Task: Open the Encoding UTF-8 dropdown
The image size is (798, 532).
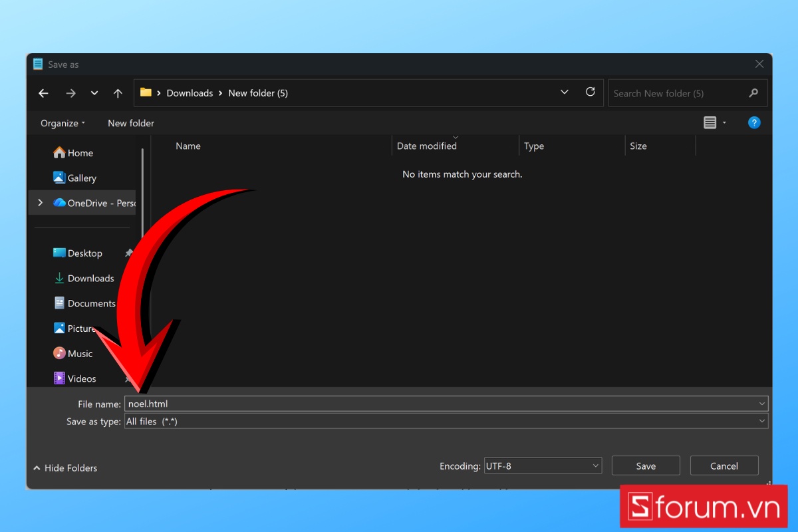Action: [543, 466]
